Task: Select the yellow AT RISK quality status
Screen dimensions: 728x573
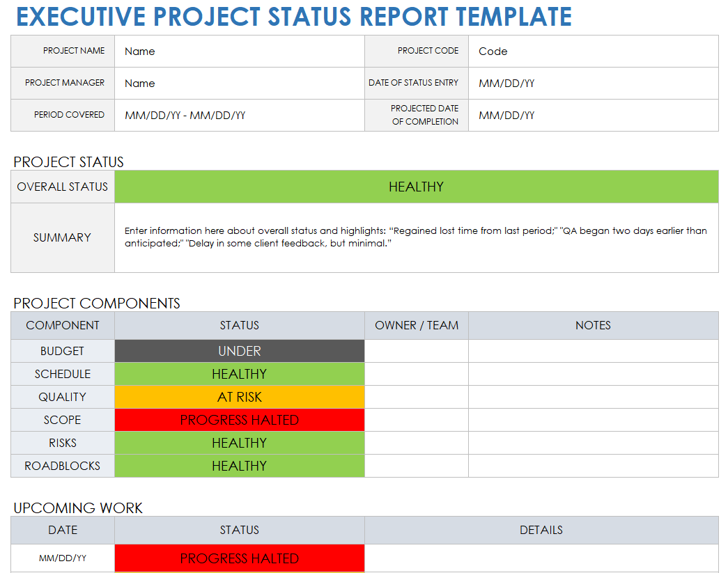Action: (x=239, y=397)
